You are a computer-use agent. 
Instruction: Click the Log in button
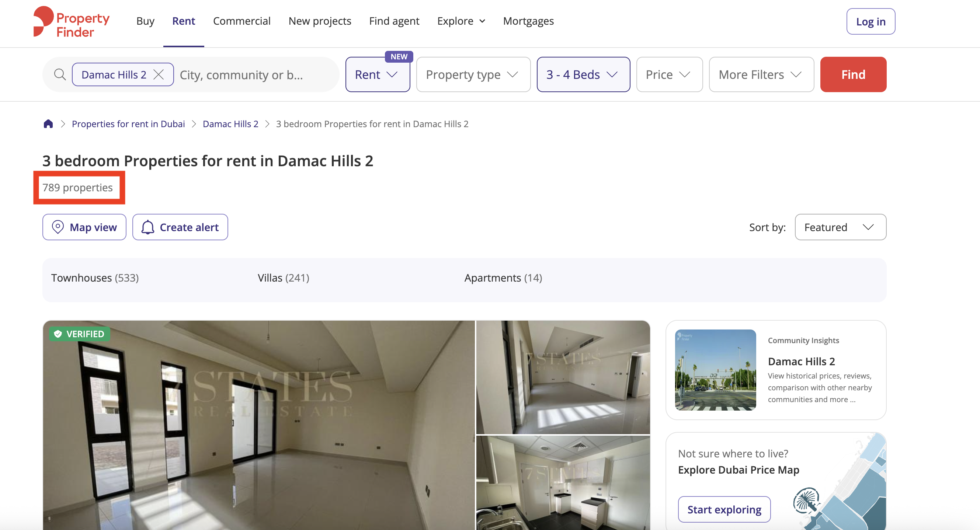click(x=870, y=21)
